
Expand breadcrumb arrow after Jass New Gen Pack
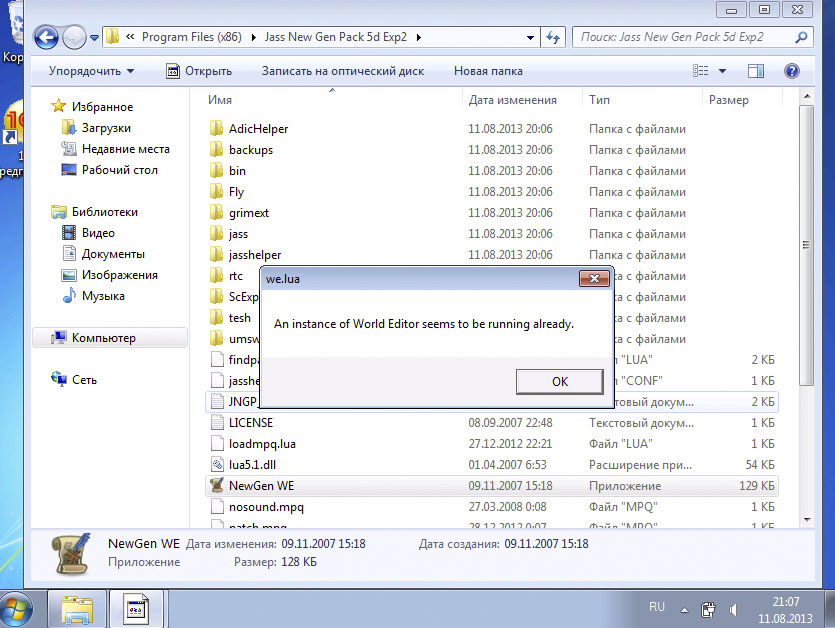419,37
